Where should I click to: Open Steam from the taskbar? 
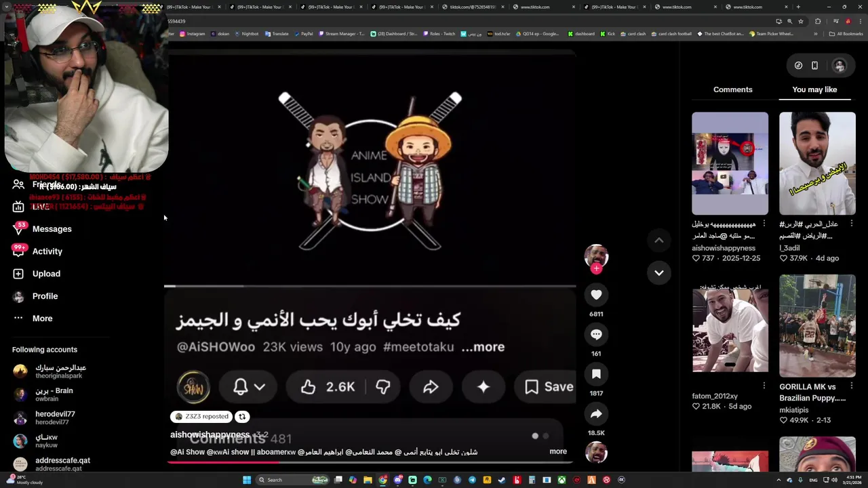(502, 480)
